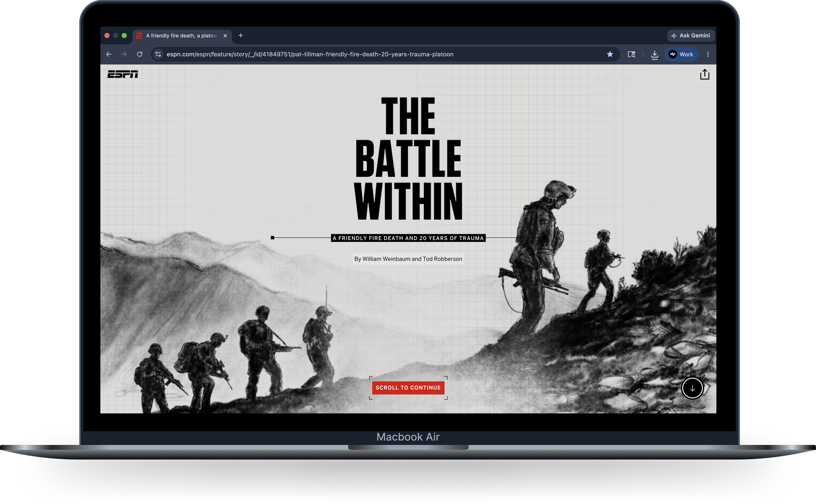Click the byline 'By William Weinbaum and Tod Robberson'

(408, 259)
